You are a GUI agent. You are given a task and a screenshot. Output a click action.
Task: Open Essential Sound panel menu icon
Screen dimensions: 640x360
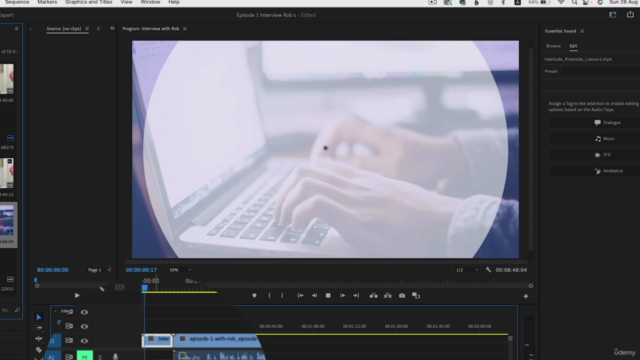tap(582, 31)
